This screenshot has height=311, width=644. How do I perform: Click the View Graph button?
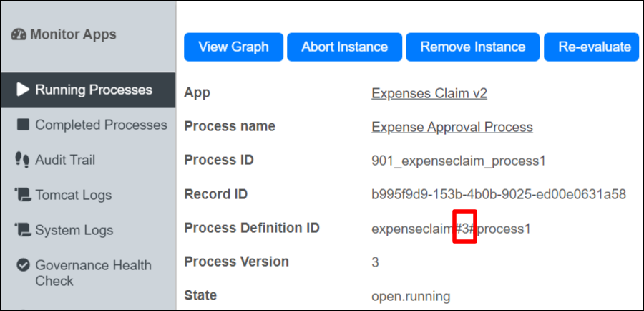234,47
